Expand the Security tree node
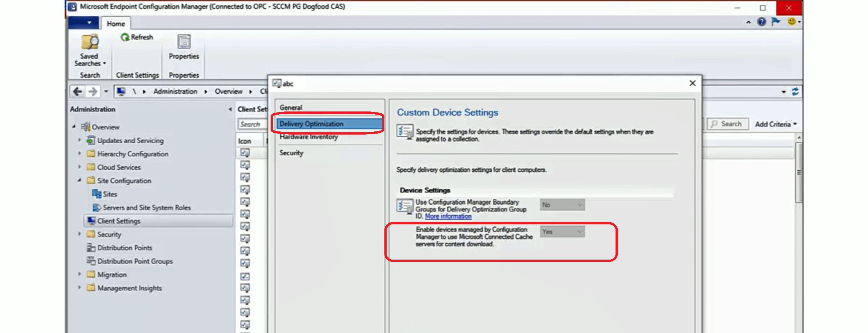 pyautogui.click(x=79, y=234)
